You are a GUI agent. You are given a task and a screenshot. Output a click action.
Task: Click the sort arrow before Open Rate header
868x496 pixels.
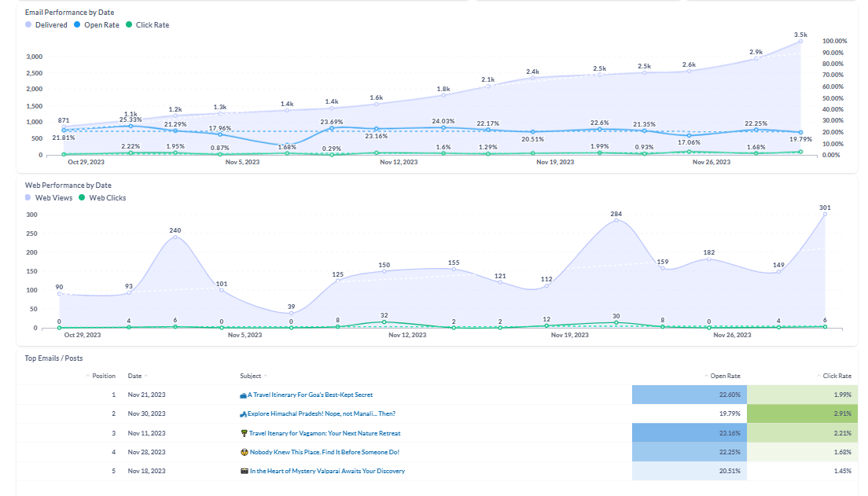[706, 376]
